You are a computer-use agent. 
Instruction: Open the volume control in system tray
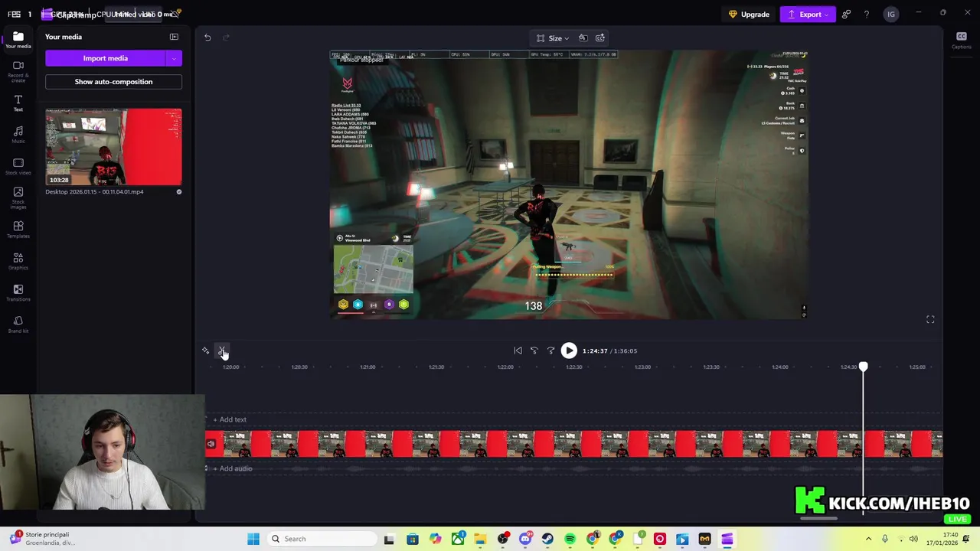click(x=913, y=540)
